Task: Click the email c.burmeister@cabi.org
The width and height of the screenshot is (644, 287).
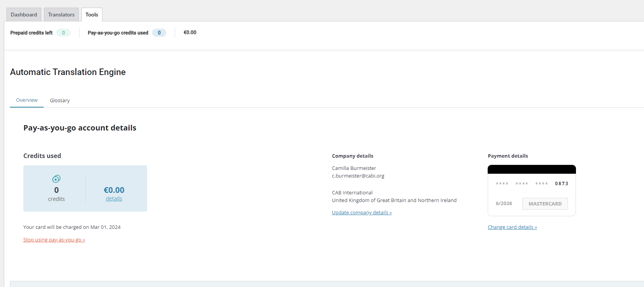Action: (x=358, y=176)
